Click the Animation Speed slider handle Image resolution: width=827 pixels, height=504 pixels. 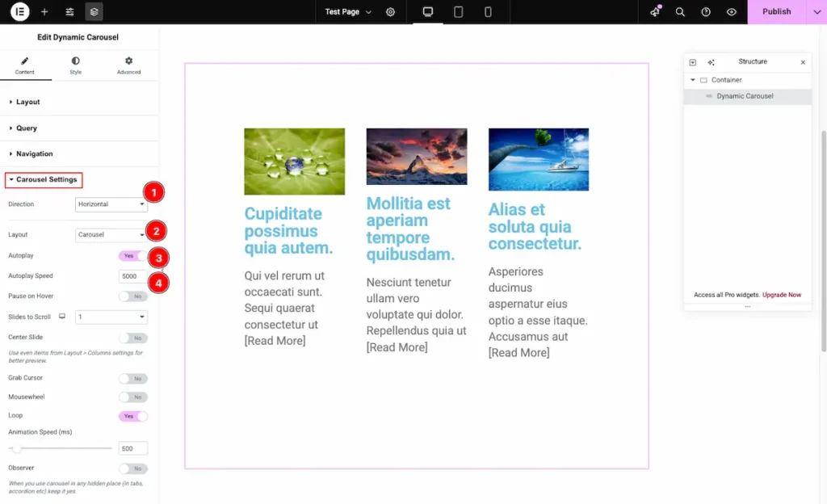tap(17, 448)
